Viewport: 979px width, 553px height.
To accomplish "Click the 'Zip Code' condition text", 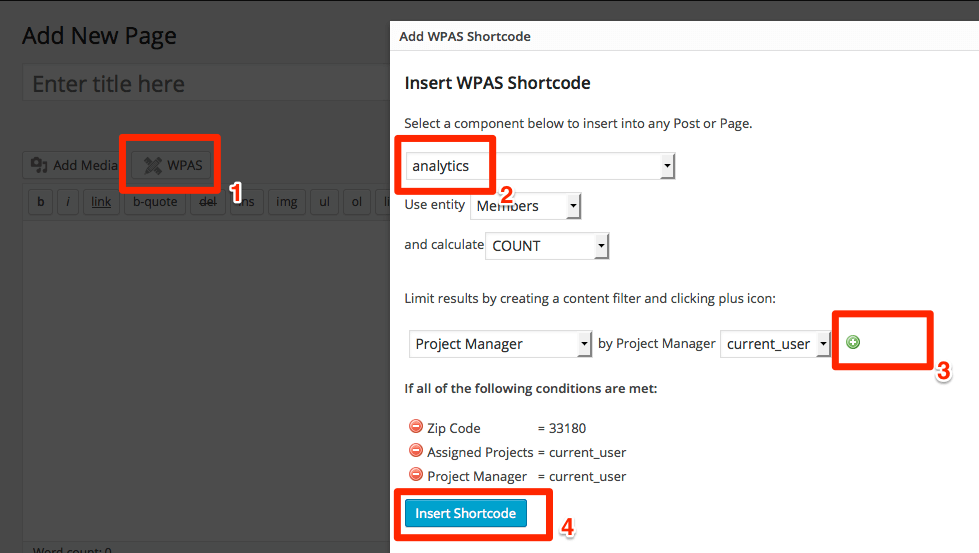I will click(x=454, y=428).
